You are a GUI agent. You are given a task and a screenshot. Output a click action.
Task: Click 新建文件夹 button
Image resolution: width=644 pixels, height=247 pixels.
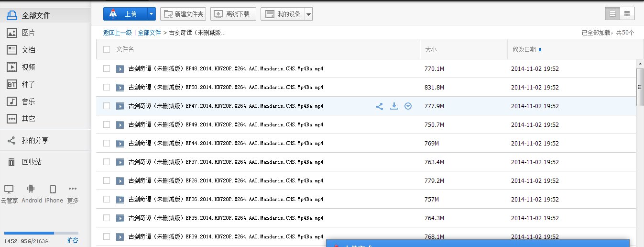(183, 14)
